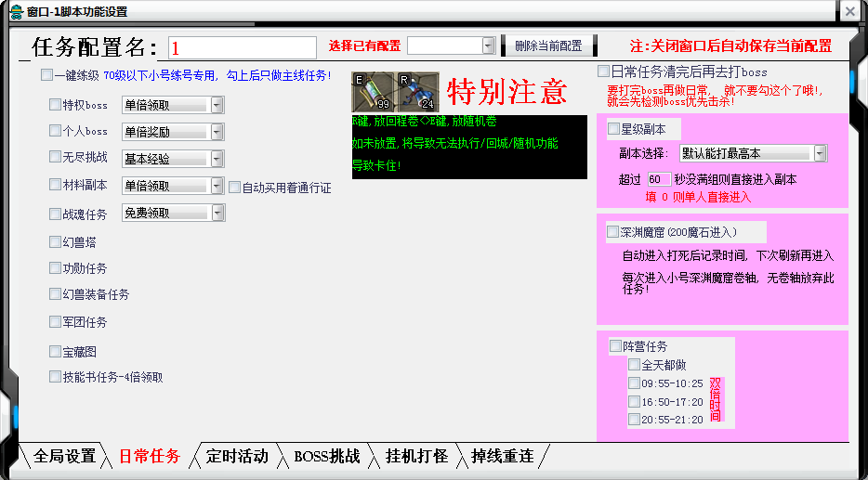Toggle the 特权boss checkbox
The width and height of the screenshot is (868, 480).
tap(55, 104)
